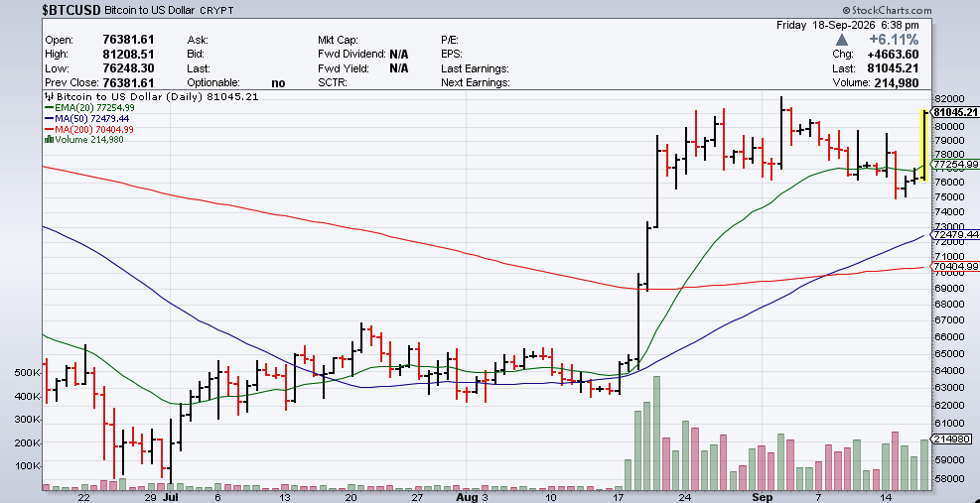This screenshot has width=980, height=503.
Task: Click the blue MA(50) legend entry
Action: point(86,118)
